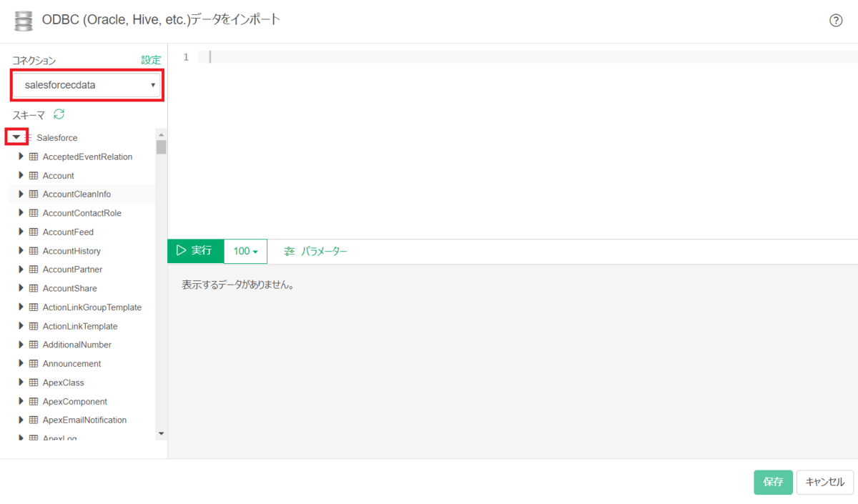Click the table icon beside AcceptedEventRelation
This screenshot has width=858, height=504.
click(x=34, y=157)
